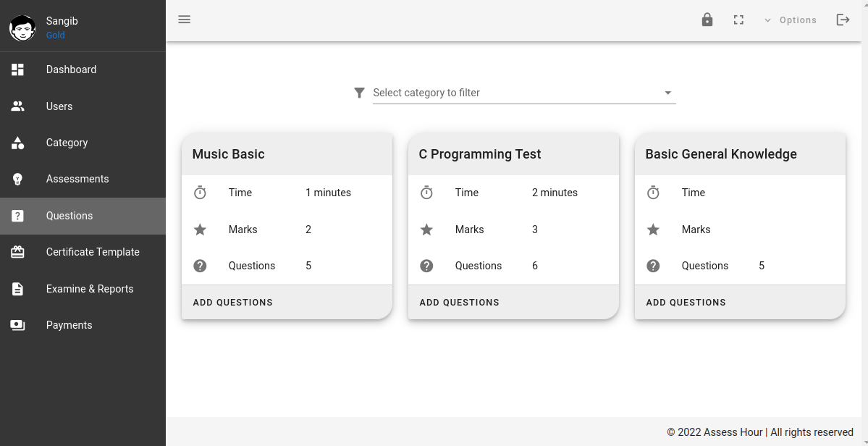The width and height of the screenshot is (868, 446).
Task: Go to the Category menu item
Action: 83,143
